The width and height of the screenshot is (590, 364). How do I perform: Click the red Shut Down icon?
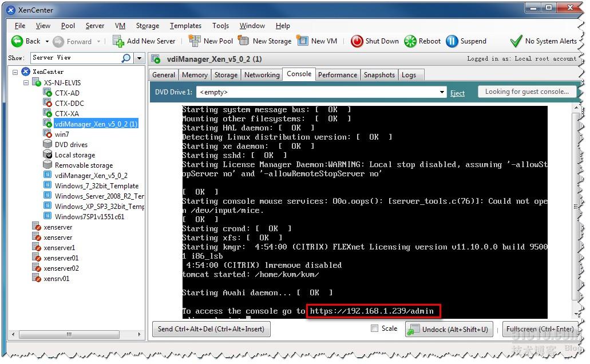coord(357,41)
